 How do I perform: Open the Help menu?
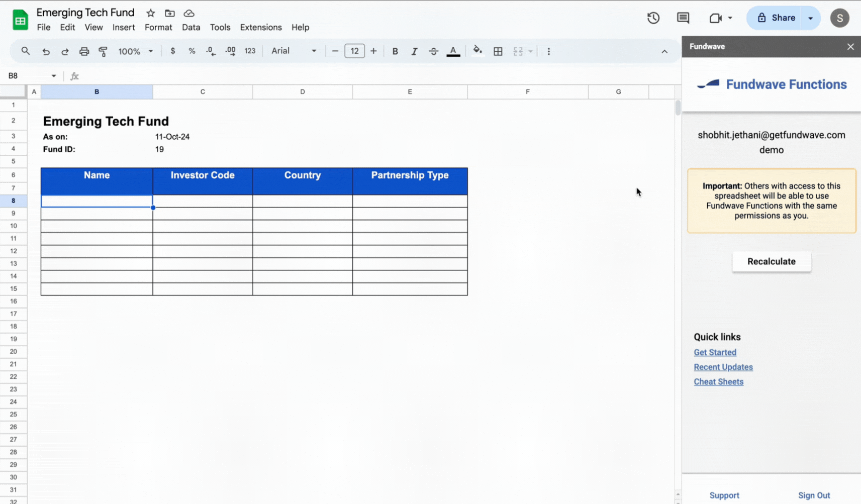301,27
